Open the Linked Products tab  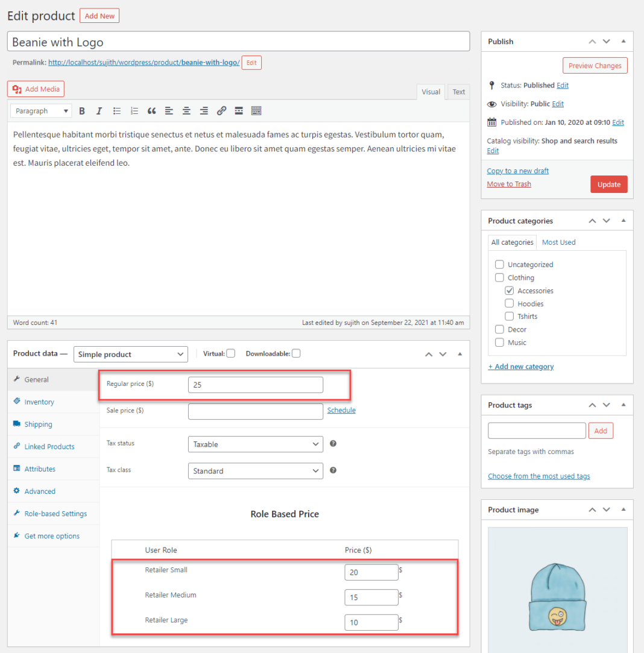point(53,446)
